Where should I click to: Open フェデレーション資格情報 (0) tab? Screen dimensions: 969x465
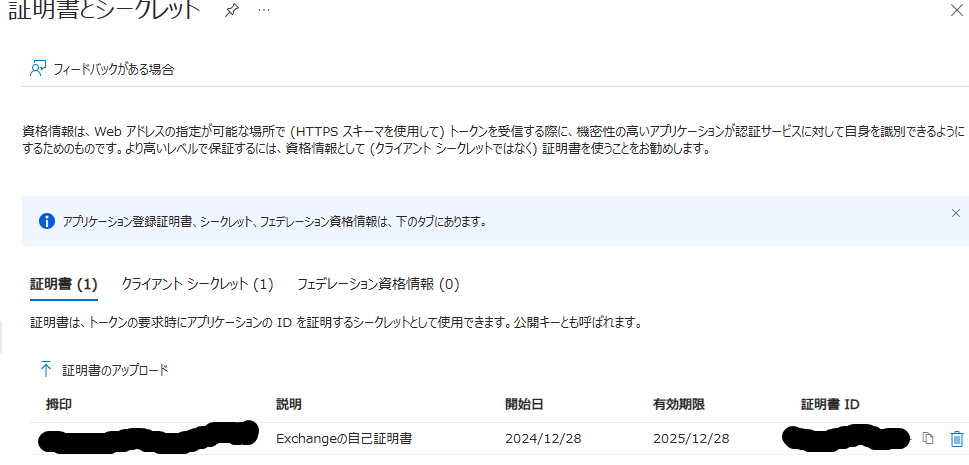pos(378,284)
